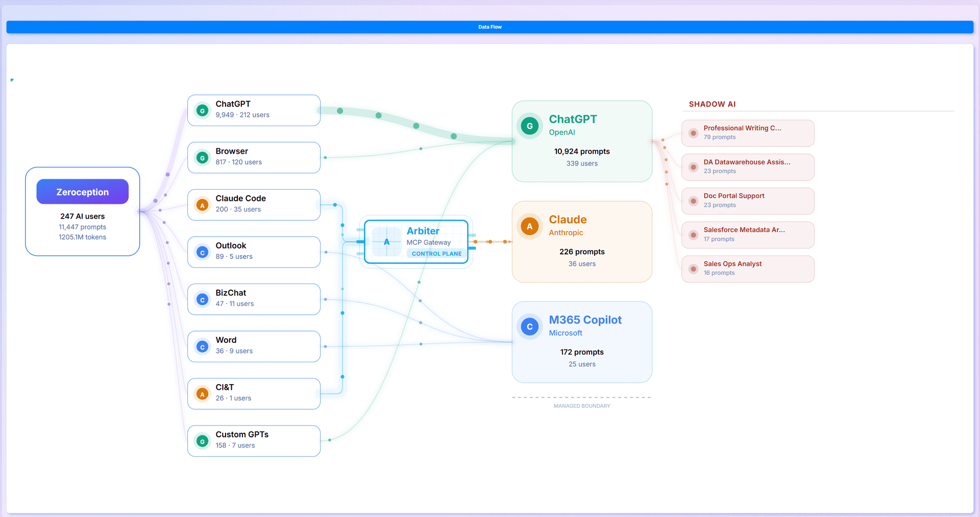Click the ChatGPT provider title text
Image resolution: width=980 pixels, height=517 pixels.
(573, 119)
